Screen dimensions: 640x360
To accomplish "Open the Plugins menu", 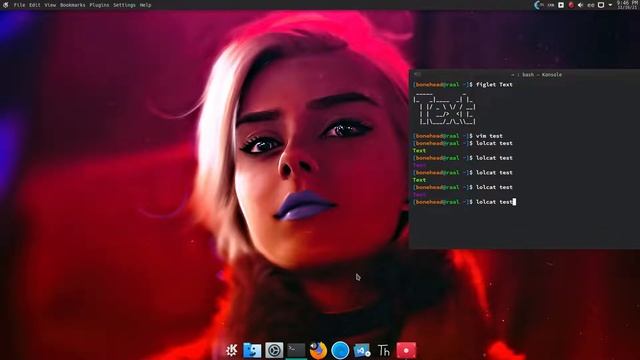I will 99,5.
